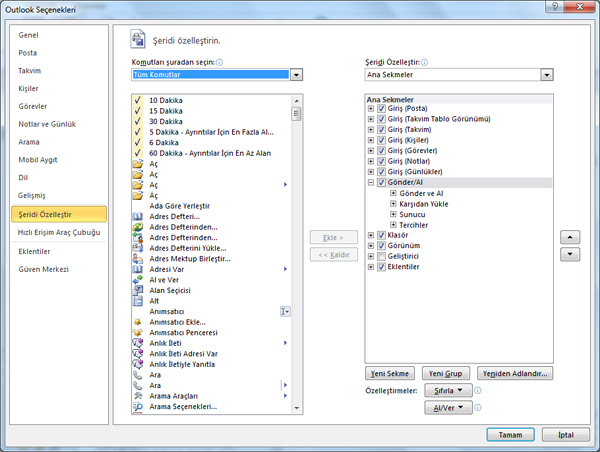
Task: Click the Yeni Sekme button
Action: (390, 373)
